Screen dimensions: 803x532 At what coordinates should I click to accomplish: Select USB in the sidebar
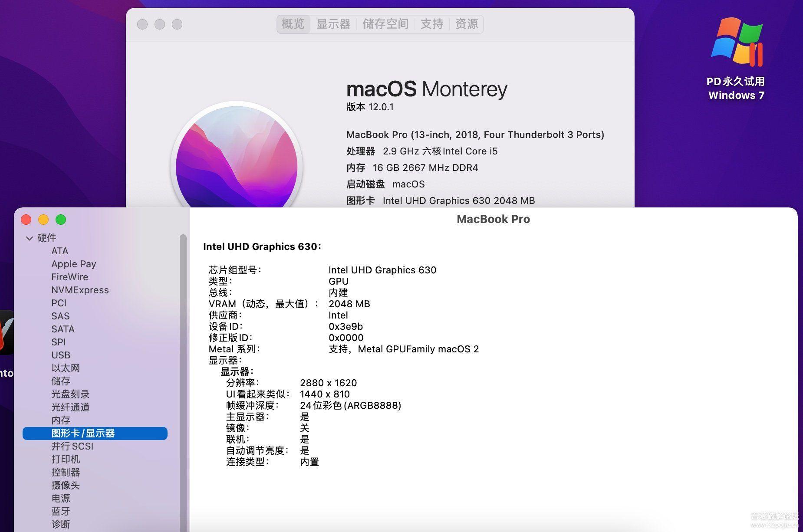click(61, 355)
